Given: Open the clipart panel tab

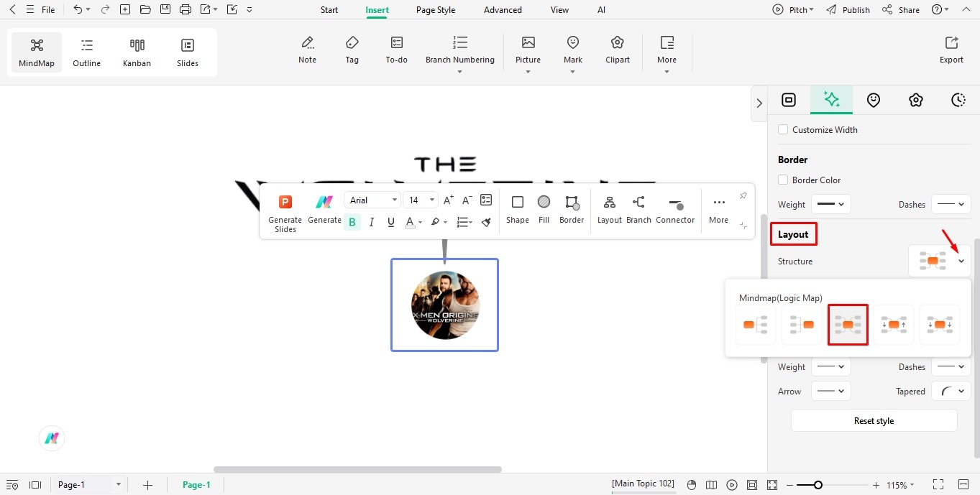Looking at the screenshot, I should [x=915, y=100].
